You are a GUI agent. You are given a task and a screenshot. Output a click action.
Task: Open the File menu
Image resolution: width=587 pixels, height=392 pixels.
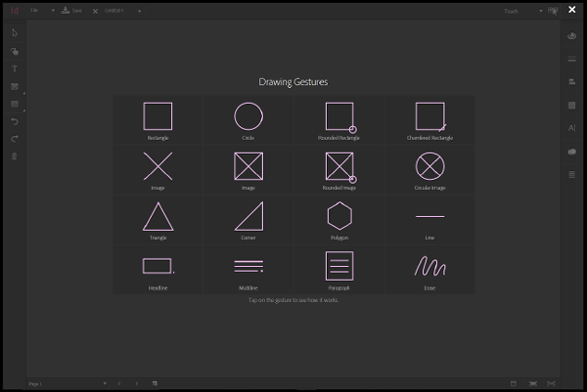(x=34, y=11)
